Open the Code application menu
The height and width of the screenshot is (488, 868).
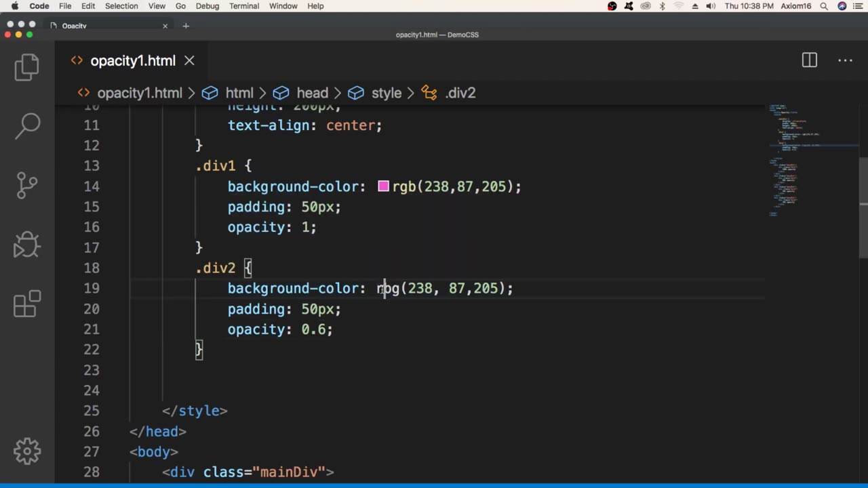39,6
